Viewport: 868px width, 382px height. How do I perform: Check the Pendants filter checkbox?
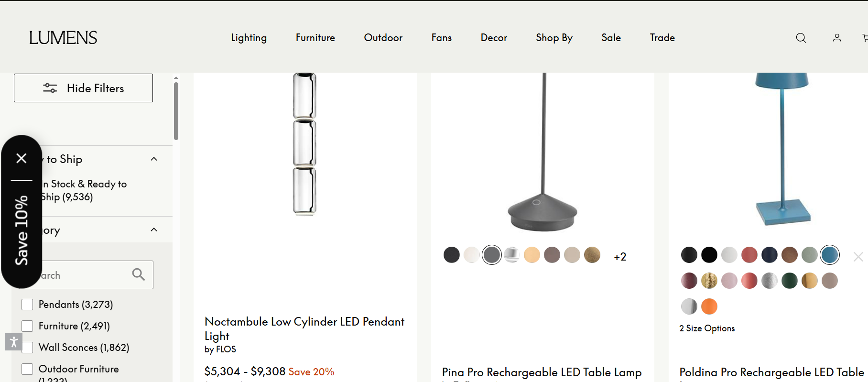(27, 305)
